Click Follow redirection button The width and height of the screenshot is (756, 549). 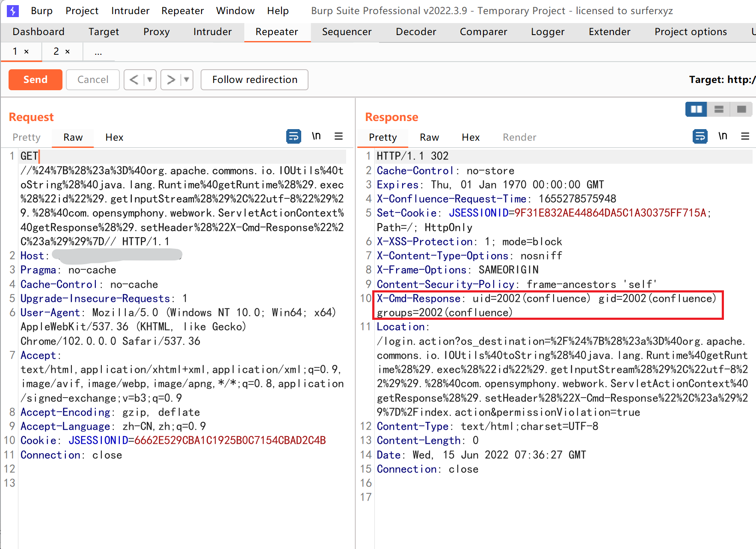point(255,80)
